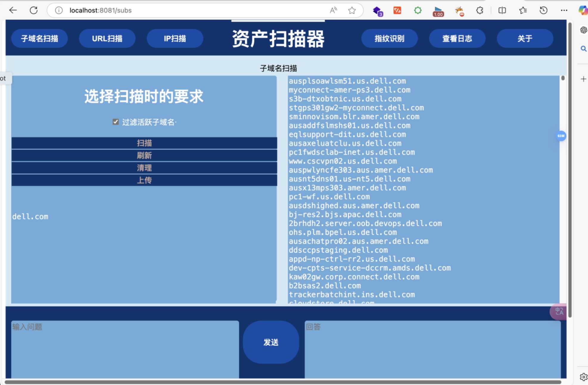Click the browser back arrow
This screenshot has height=385, width=588.
tap(13, 10)
